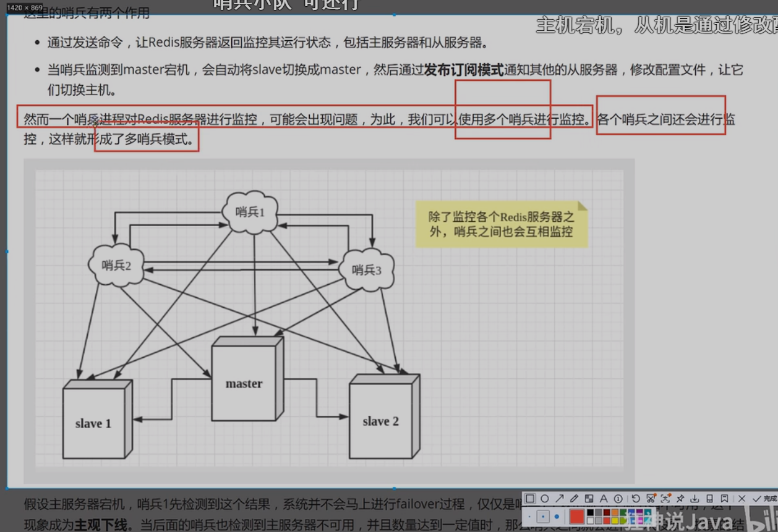Pick the black color swatch

tap(590, 512)
